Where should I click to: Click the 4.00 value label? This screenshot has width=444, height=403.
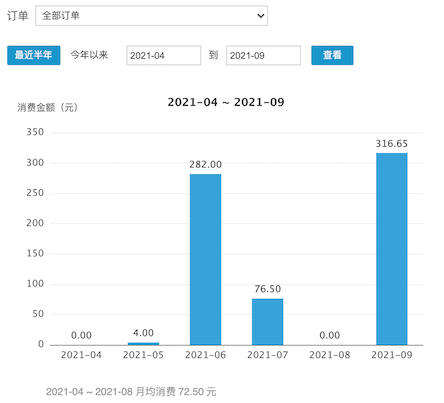[143, 333]
